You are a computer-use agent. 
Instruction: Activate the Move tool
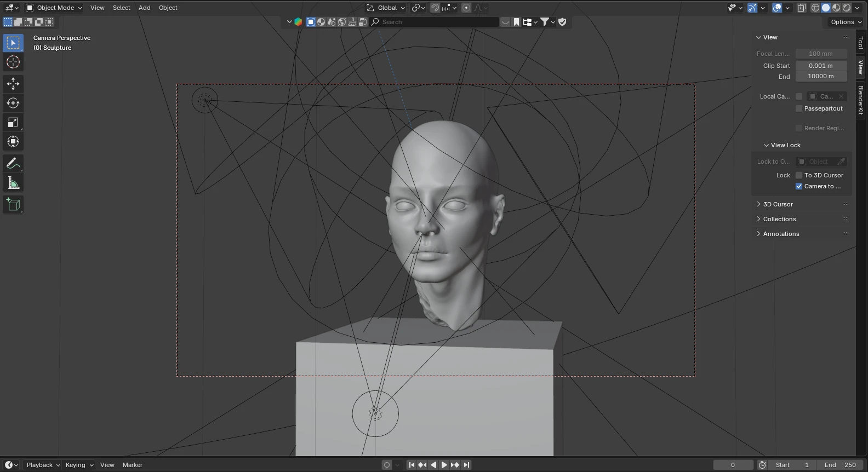click(13, 84)
